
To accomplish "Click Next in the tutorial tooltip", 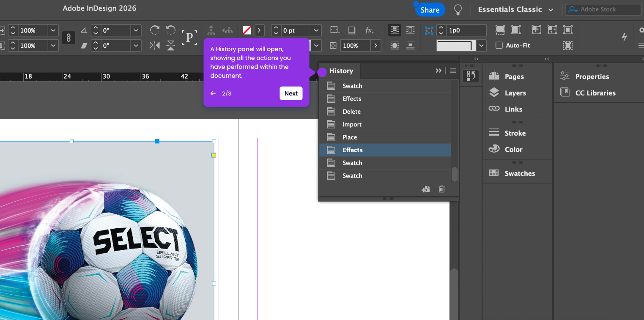I will (x=291, y=93).
